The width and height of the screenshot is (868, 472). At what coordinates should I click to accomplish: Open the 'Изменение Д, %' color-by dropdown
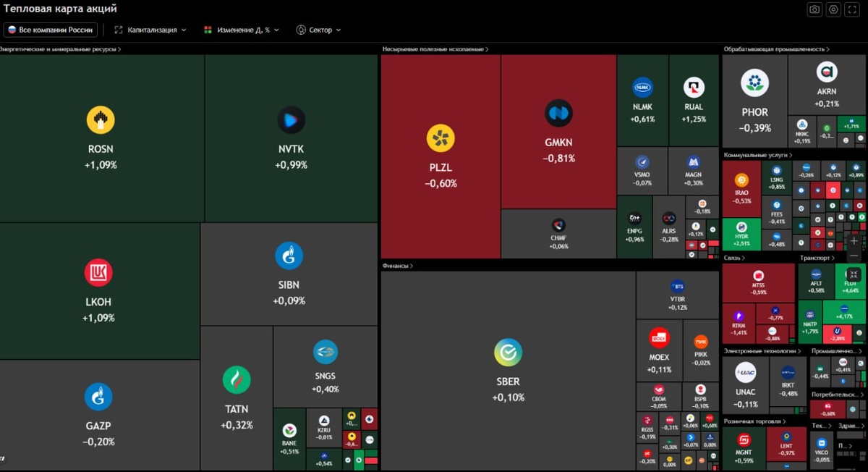pyautogui.click(x=241, y=30)
